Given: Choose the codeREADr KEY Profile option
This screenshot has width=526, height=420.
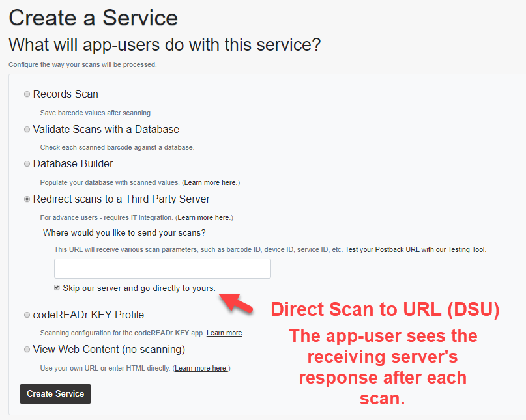Looking at the screenshot, I should 27,315.
